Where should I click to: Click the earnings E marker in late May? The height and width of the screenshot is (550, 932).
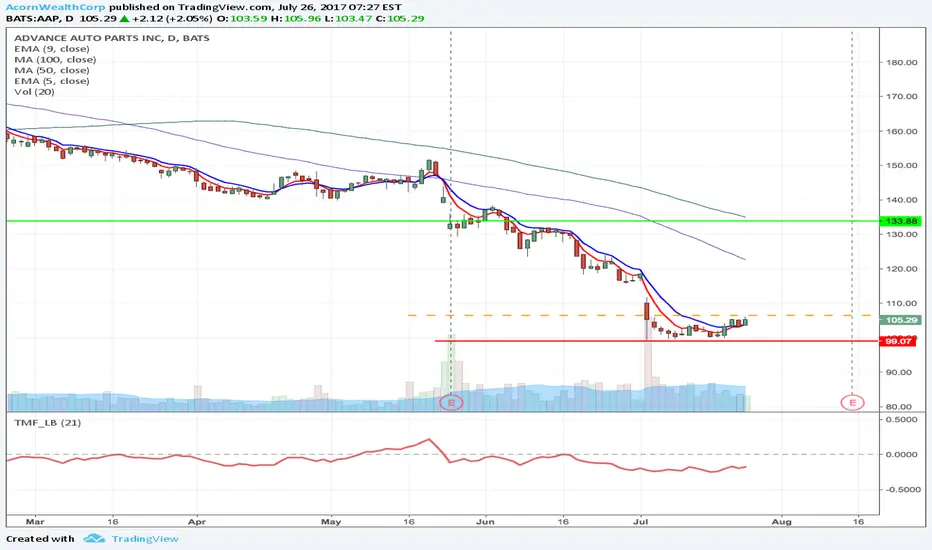point(451,403)
